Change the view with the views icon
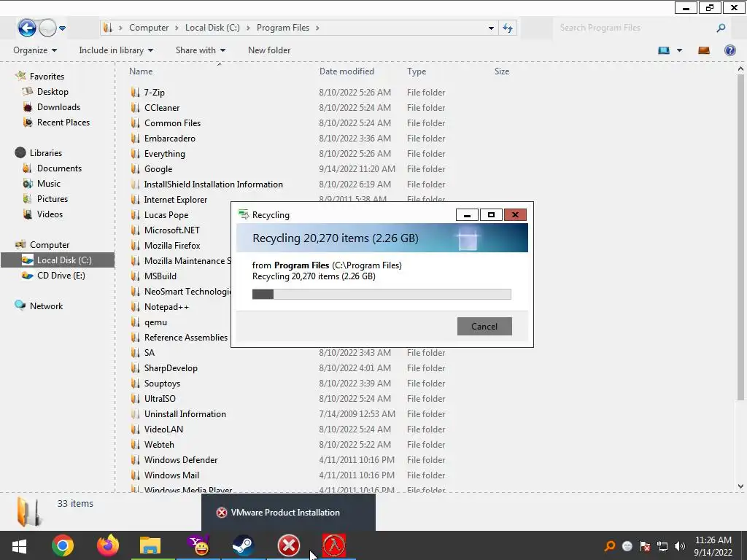 point(664,50)
